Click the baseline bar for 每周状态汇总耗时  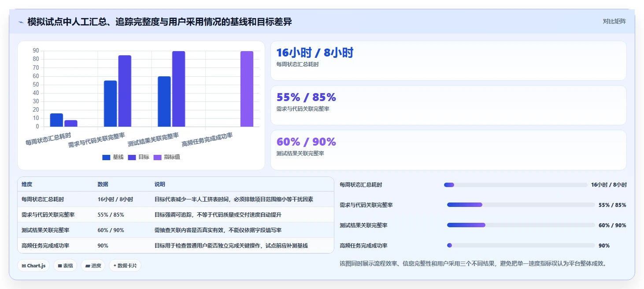[x=56, y=120]
